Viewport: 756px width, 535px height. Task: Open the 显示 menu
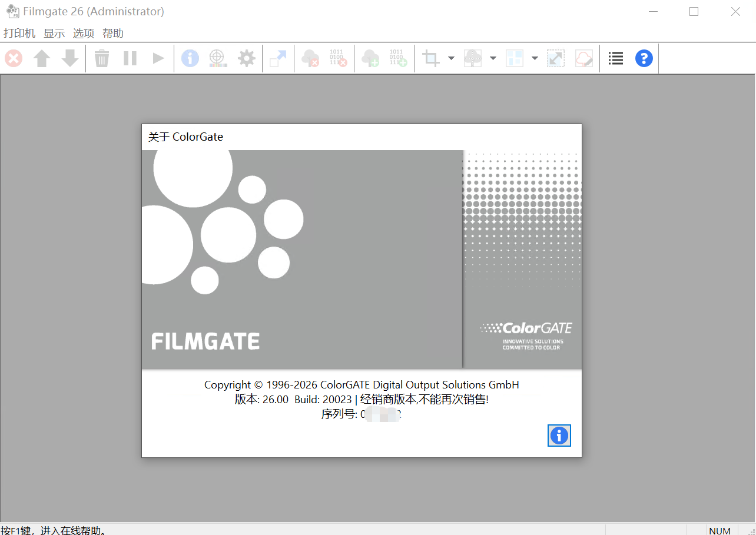pyautogui.click(x=54, y=34)
